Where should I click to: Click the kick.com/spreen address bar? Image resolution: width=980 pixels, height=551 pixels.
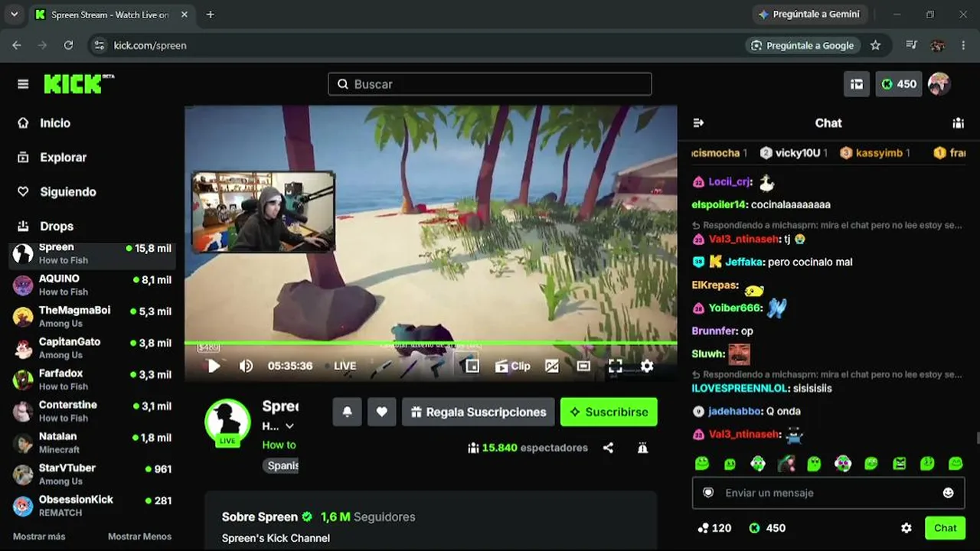click(x=413, y=45)
